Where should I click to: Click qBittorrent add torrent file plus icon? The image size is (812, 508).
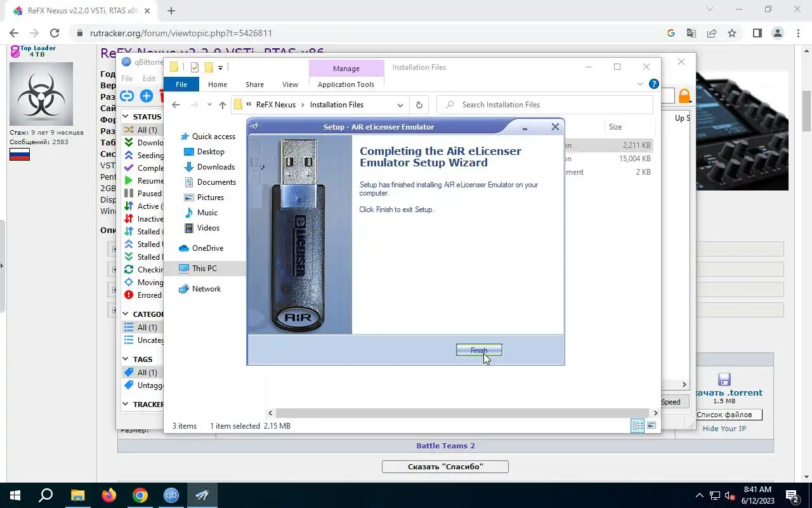coord(147,96)
